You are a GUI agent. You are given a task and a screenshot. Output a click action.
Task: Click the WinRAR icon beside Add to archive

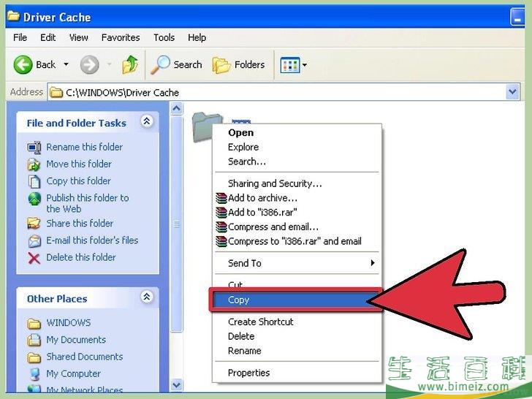pyautogui.click(x=221, y=198)
